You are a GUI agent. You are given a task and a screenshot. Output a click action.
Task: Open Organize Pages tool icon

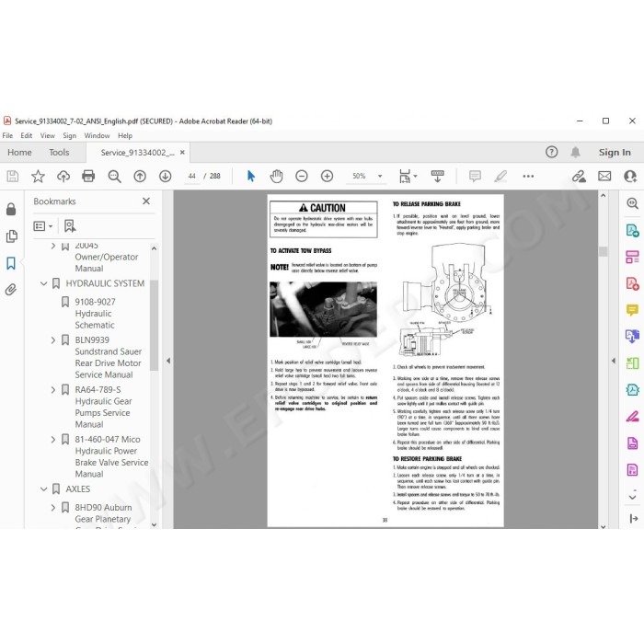[632, 257]
